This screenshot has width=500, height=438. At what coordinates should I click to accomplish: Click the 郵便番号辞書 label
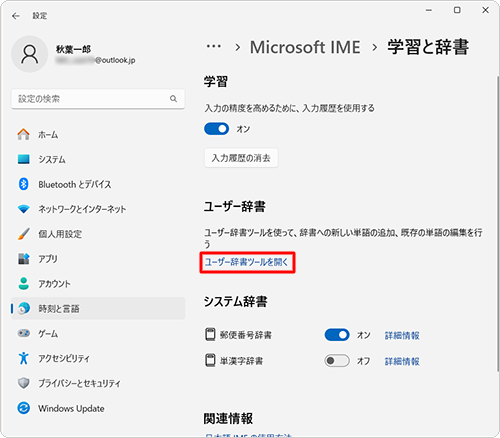(246, 335)
